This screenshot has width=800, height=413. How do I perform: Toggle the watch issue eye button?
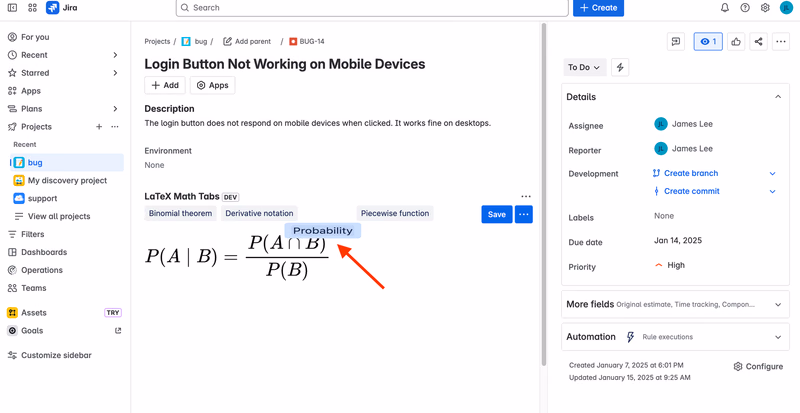coord(708,42)
